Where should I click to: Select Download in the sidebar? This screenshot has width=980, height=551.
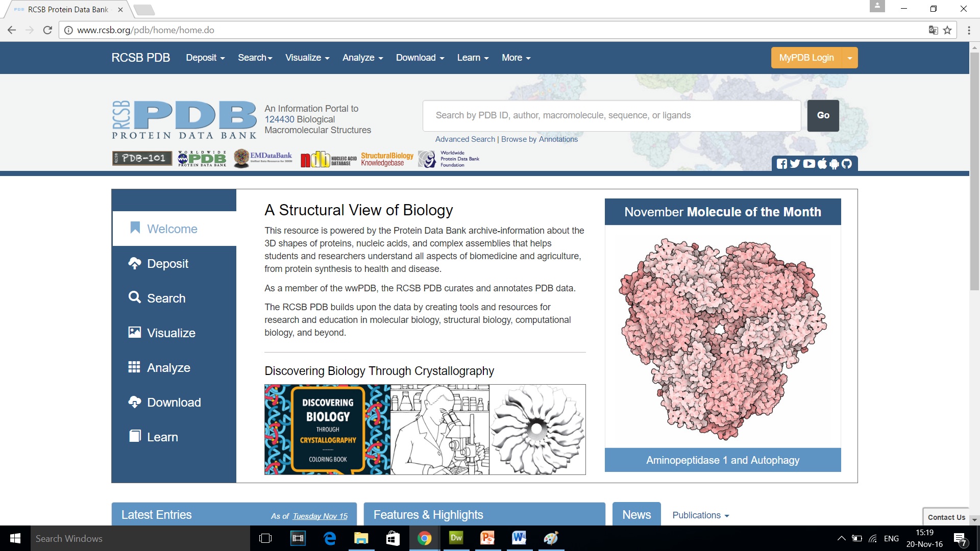click(175, 402)
